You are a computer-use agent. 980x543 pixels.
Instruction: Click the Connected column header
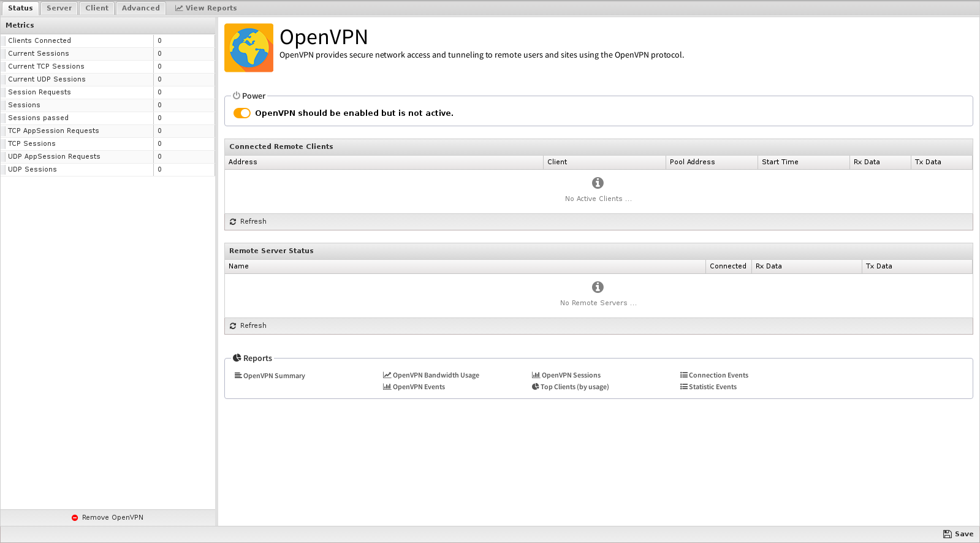(729, 266)
